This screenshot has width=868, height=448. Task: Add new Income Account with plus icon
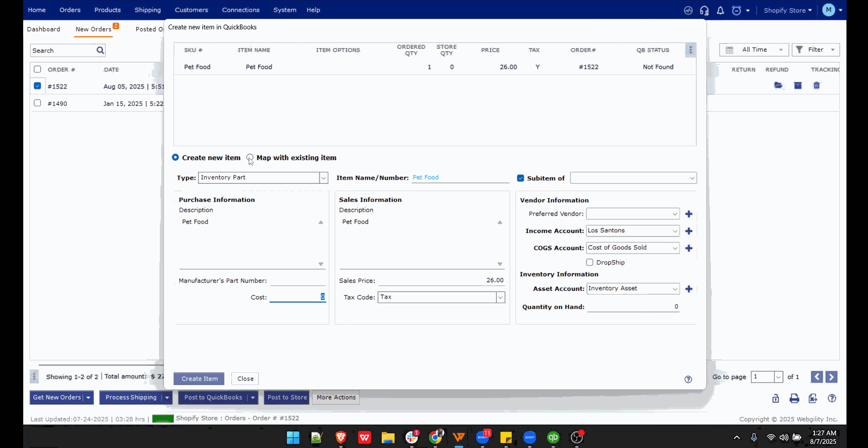tap(689, 231)
